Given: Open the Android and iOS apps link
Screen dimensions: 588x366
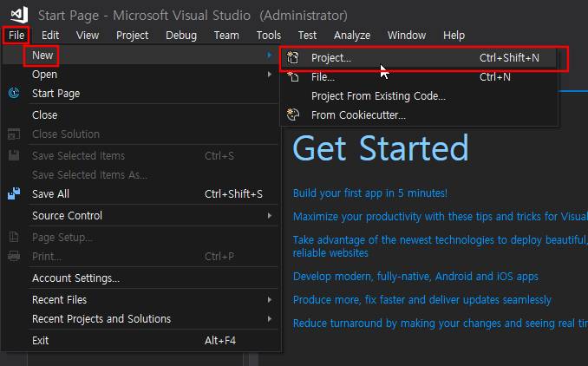Looking at the screenshot, I should click(415, 277).
